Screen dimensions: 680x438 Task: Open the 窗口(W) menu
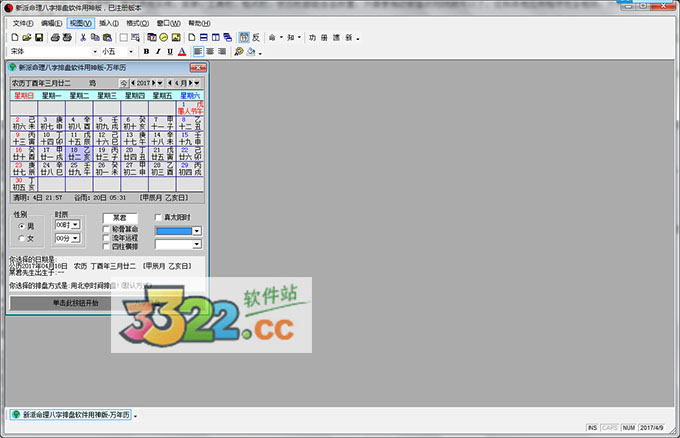coord(169,23)
